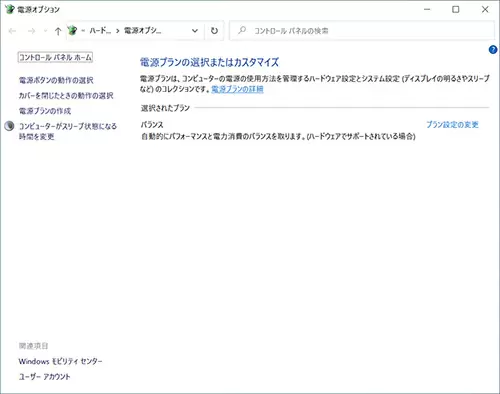The image size is (500, 394).
Task: Go up one level with up arrow
Action: 58,31
